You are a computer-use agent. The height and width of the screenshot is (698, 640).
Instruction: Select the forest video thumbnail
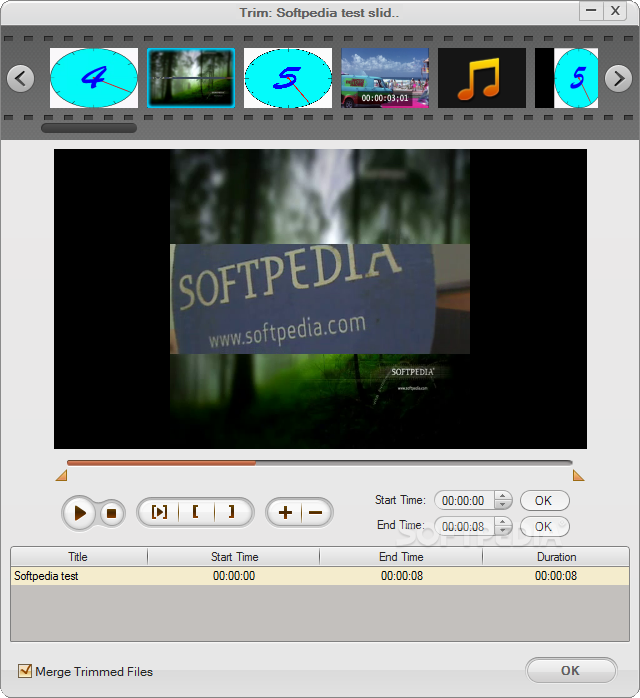point(191,78)
